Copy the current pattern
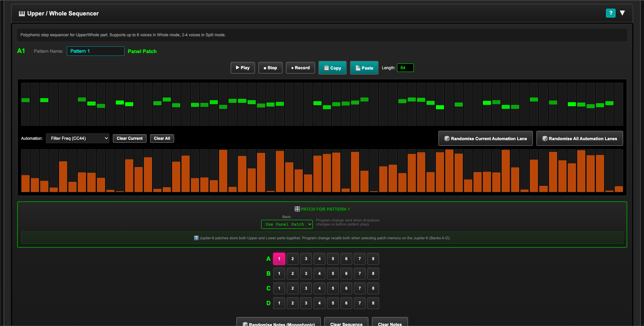This screenshot has height=326, width=644. (x=332, y=68)
